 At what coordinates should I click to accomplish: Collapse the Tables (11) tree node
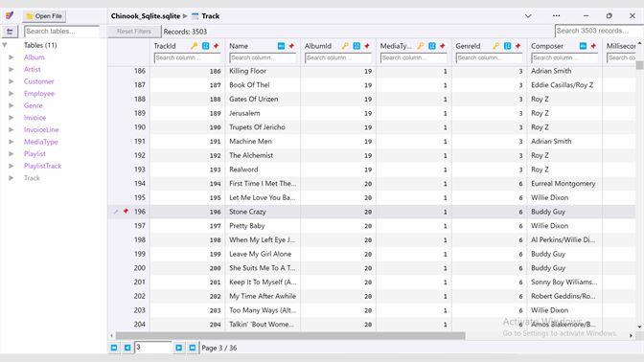pyautogui.click(x=5, y=45)
